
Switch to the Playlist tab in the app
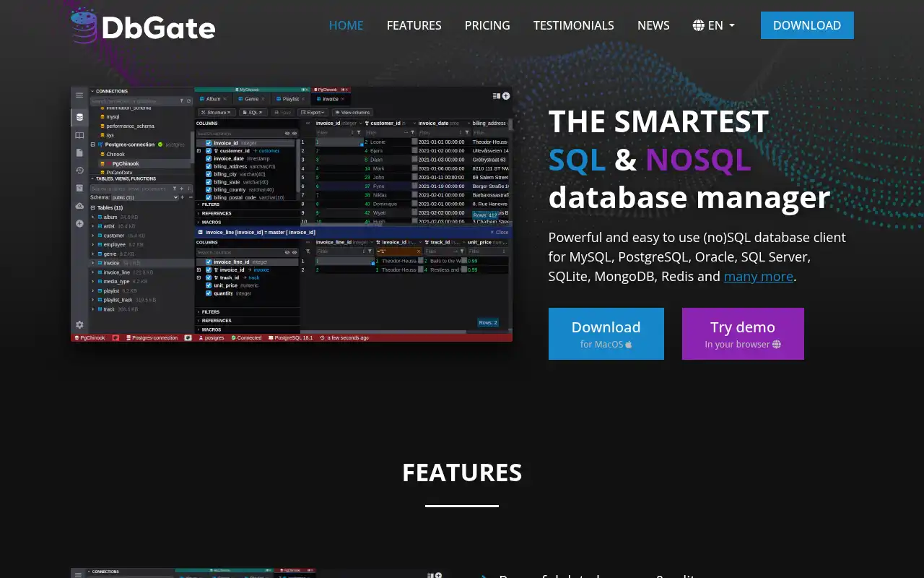coord(290,99)
